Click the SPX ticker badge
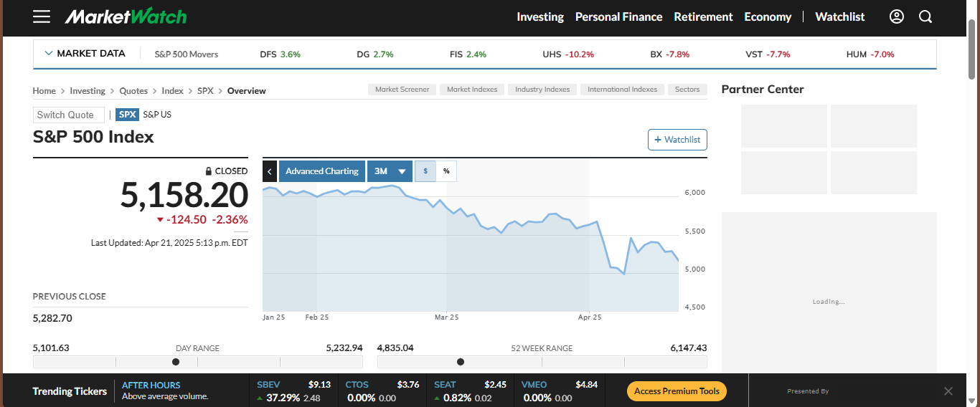The width and height of the screenshot is (980, 407). [x=128, y=115]
